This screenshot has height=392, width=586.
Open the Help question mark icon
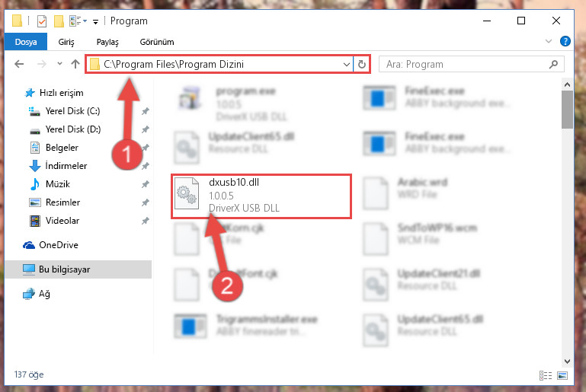pos(565,41)
